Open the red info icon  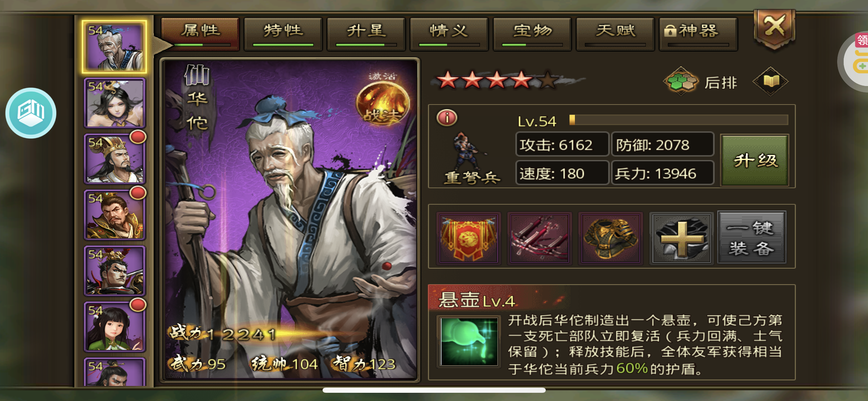pos(447,118)
